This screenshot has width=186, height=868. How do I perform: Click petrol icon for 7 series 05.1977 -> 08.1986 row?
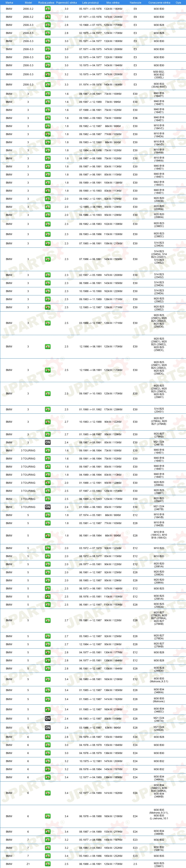pyautogui.click(x=48, y=840)
